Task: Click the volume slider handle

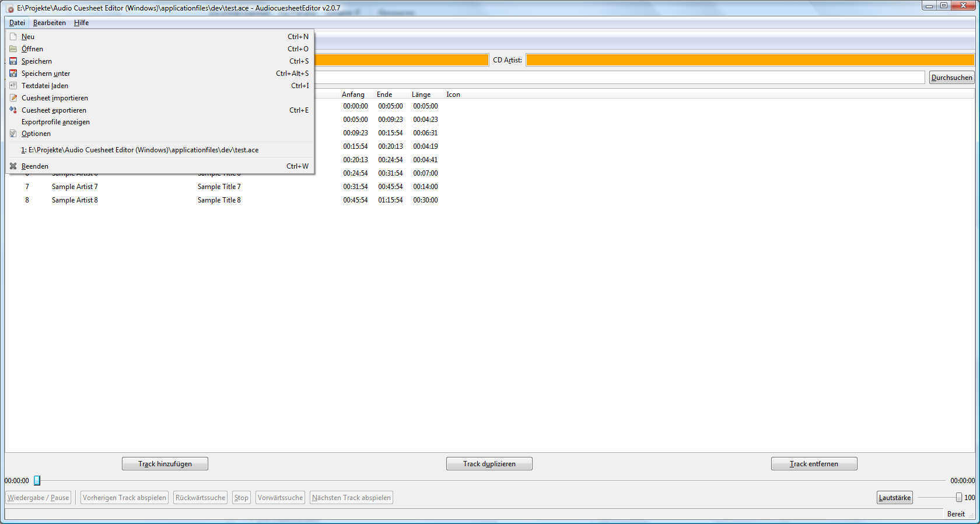Action: point(958,497)
